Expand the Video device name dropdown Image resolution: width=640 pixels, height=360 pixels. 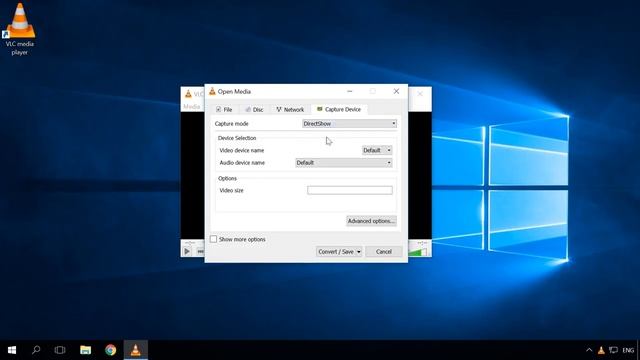coord(377,150)
